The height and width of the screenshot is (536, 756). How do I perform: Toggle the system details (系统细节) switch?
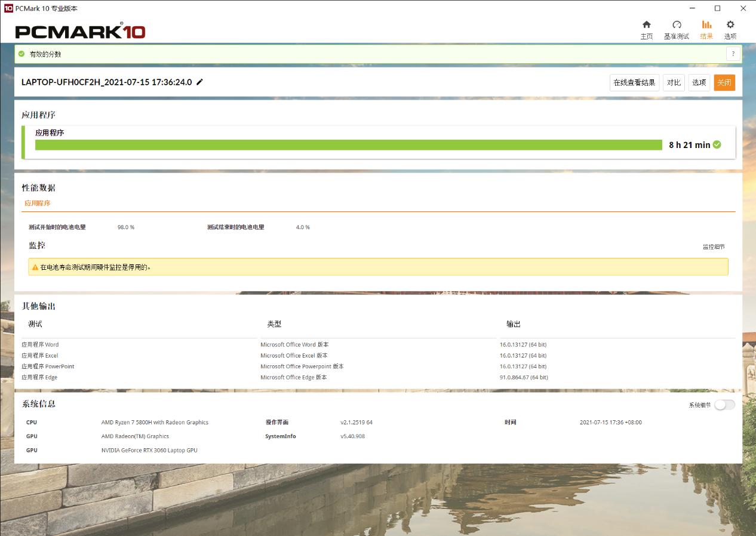pos(724,405)
